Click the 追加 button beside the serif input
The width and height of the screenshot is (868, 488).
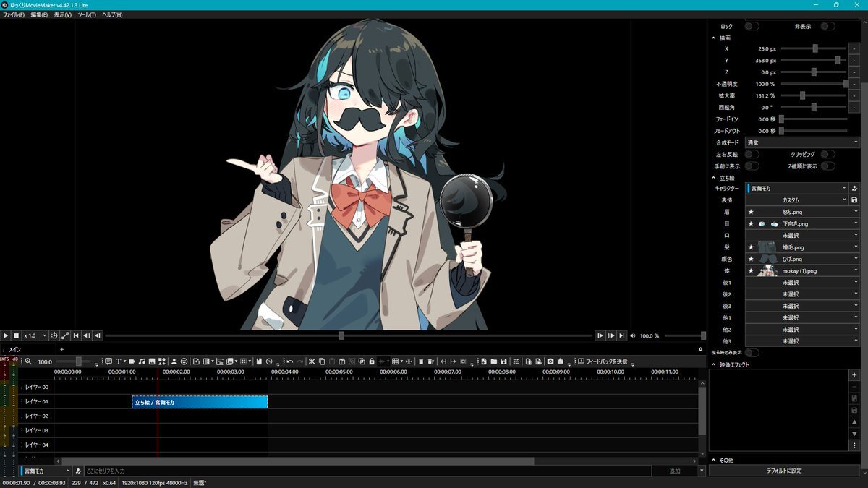coord(674,471)
